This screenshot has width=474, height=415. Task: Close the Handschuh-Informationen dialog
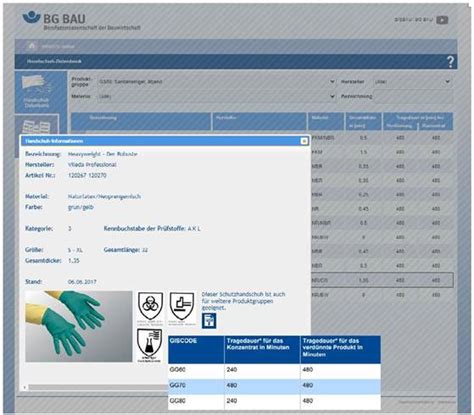pos(304,141)
